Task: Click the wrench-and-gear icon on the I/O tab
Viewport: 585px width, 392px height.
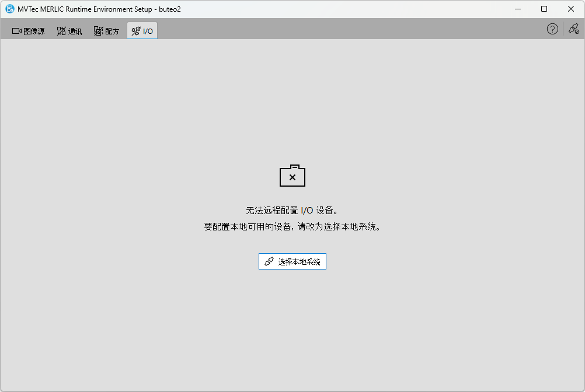Action: pos(136,30)
